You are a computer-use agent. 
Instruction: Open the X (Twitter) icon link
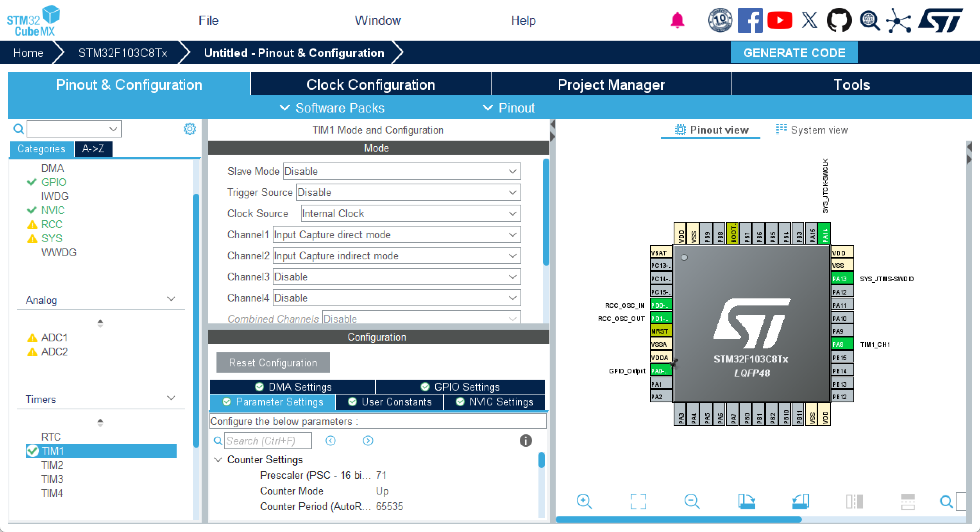coord(809,20)
